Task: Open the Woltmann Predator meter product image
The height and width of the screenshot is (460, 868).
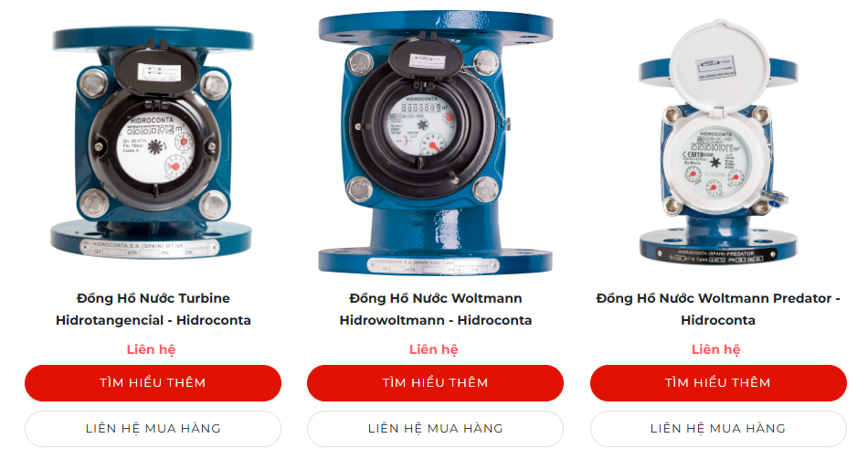Action: point(718,143)
